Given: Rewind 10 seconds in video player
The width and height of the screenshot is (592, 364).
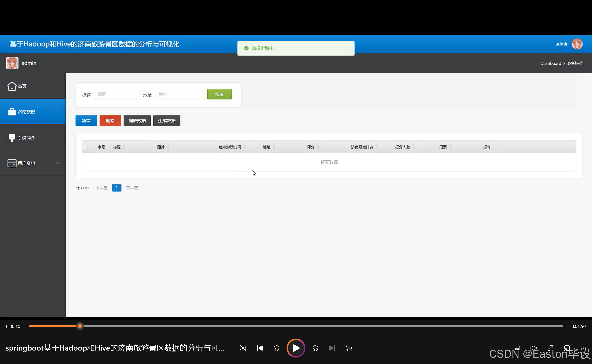Looking at the screenshot, I should click(277, 348).
